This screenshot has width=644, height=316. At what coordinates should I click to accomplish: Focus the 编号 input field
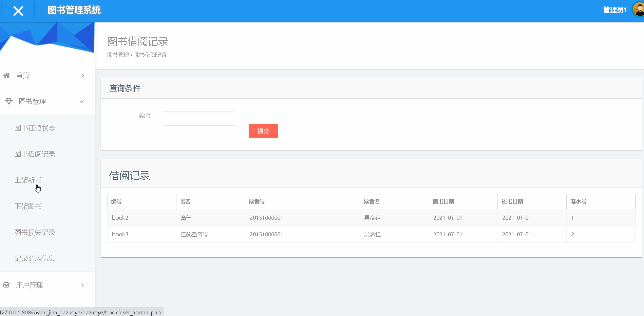pyautogui.click(x=200, y=119)
